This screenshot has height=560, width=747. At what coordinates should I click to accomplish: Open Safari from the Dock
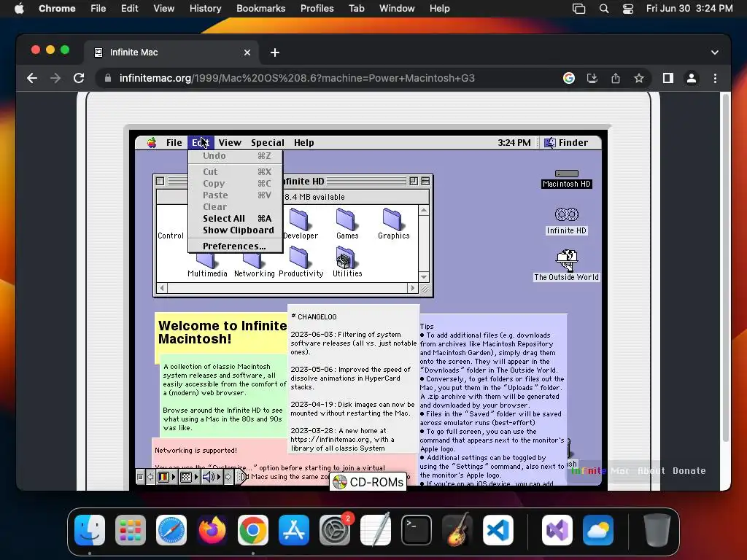[171, 530]
